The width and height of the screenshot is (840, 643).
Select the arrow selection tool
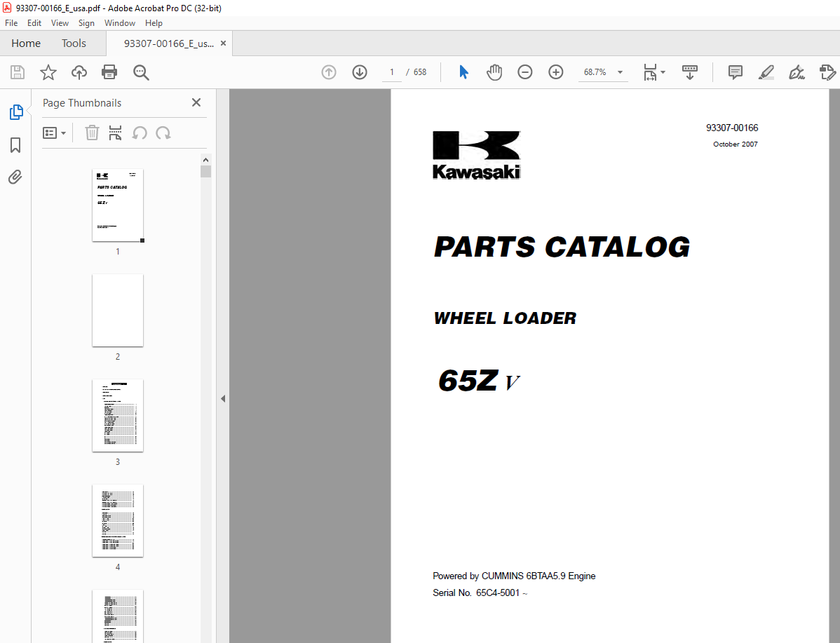tap(463, 72)
